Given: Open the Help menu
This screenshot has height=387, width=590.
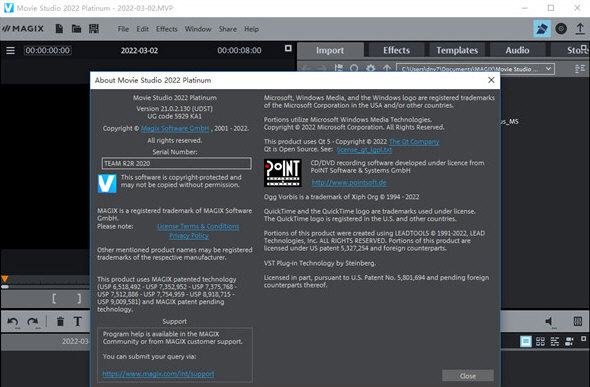Looking at the screenshot, I should click(251, 29).
